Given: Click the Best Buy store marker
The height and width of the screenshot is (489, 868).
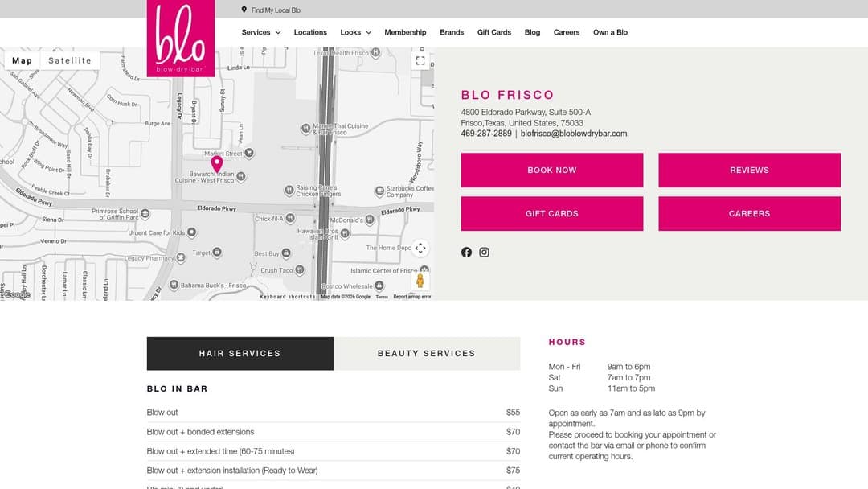Looking at the screenshot, I should click(285, 253).
